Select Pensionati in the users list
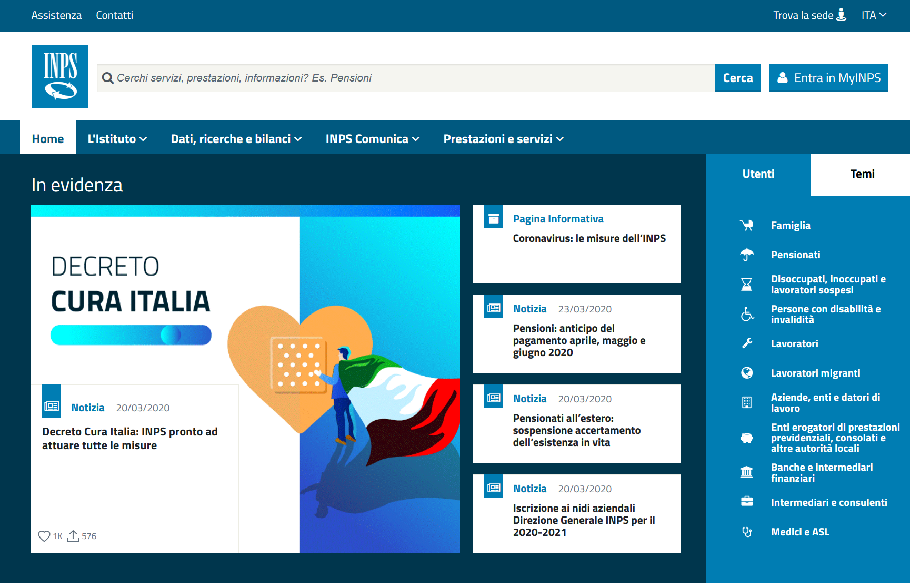 [x=796, y=255]
